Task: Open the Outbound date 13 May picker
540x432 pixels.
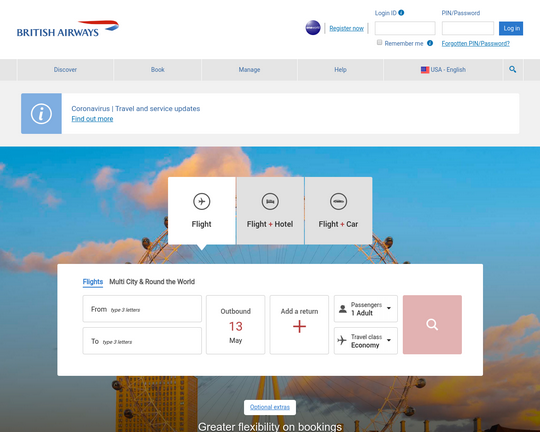Action: click(236, 325)
